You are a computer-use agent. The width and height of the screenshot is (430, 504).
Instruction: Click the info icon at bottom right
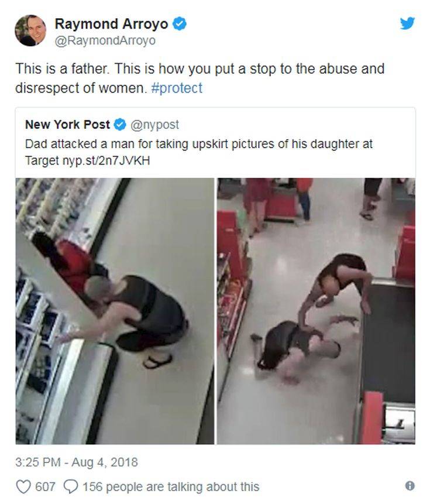click(410, 485)
